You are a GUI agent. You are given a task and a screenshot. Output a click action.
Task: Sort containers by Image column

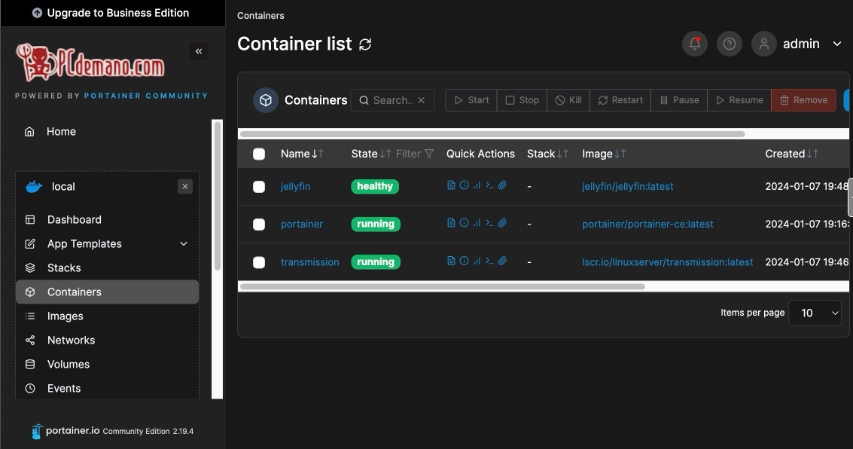[x=604, y=154]
